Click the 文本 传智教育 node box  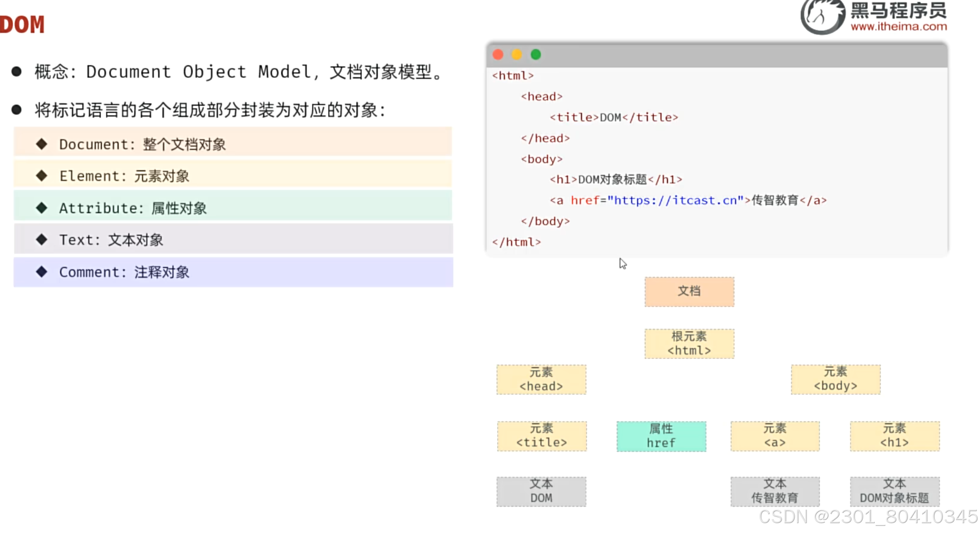click(x=775, y=491)
